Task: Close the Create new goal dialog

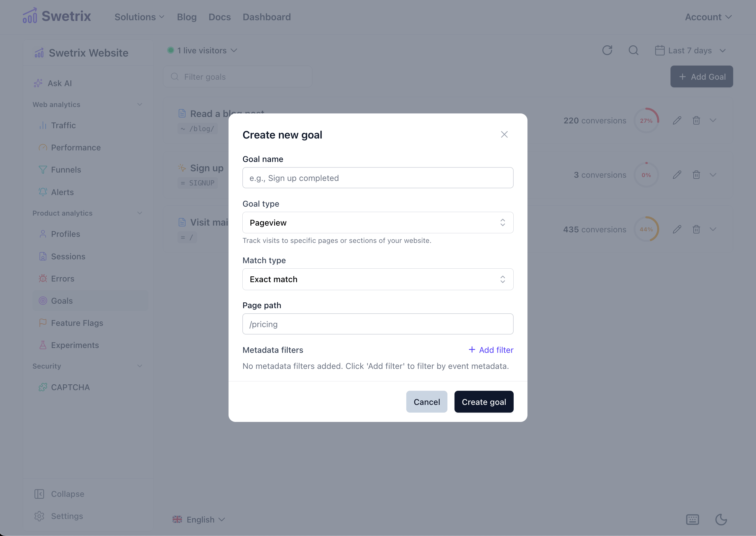Action: (504, 135)
